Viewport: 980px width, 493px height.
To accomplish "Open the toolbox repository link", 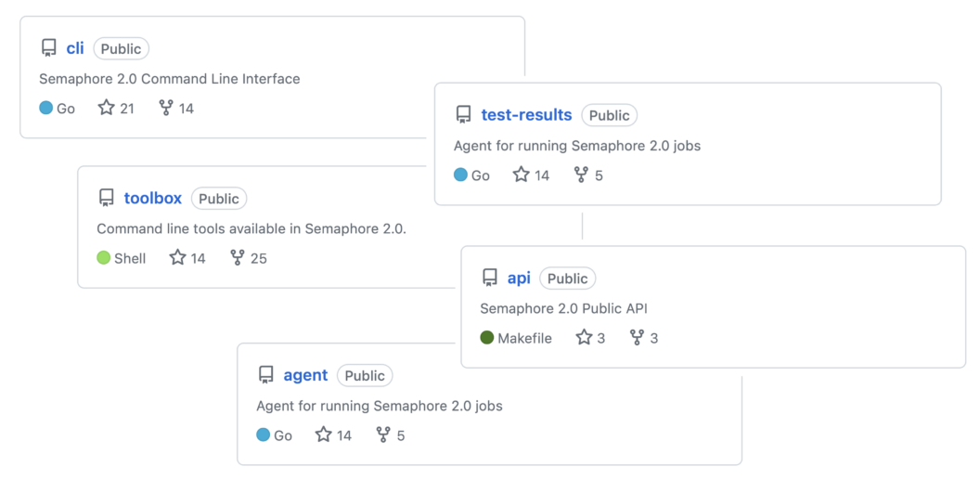I will (x=152, y=198).
